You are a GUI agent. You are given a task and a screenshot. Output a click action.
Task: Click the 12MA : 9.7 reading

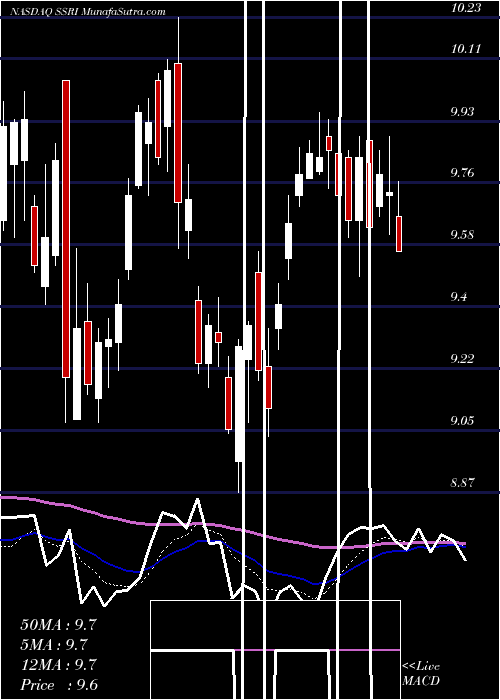[x=58, y=665]
